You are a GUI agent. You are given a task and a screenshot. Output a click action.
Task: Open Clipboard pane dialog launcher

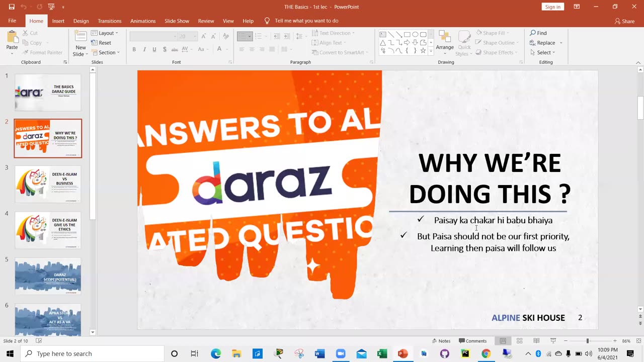pyautogui.click(x=65, y=62)
